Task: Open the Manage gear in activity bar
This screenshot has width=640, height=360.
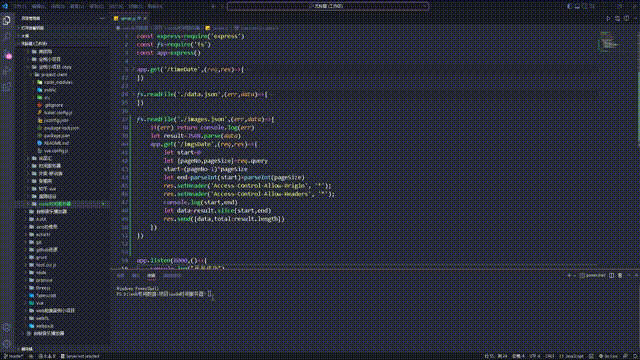Action: (x=7, y=344)
